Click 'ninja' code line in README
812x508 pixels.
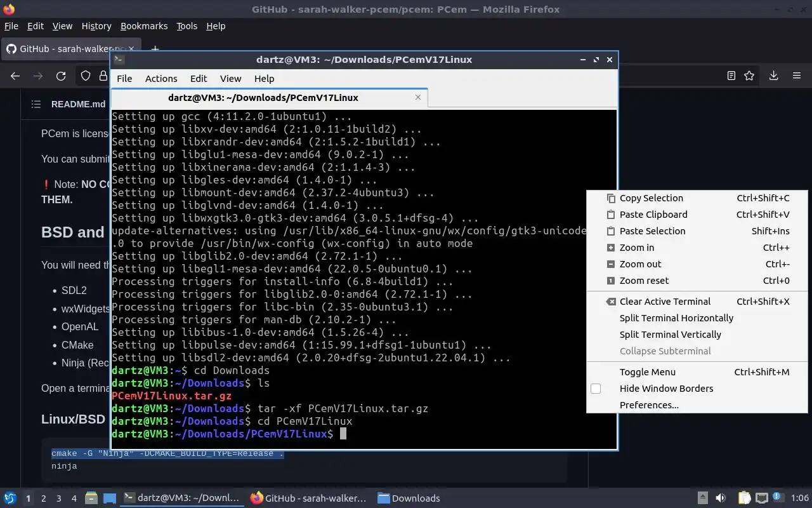click(x=64, y=466)
